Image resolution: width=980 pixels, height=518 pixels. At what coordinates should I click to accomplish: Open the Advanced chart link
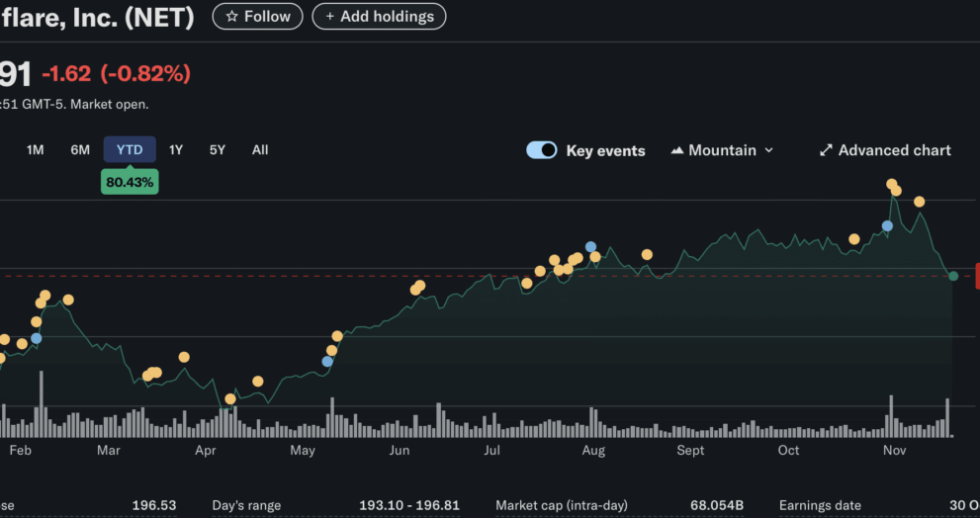(894, 150)
